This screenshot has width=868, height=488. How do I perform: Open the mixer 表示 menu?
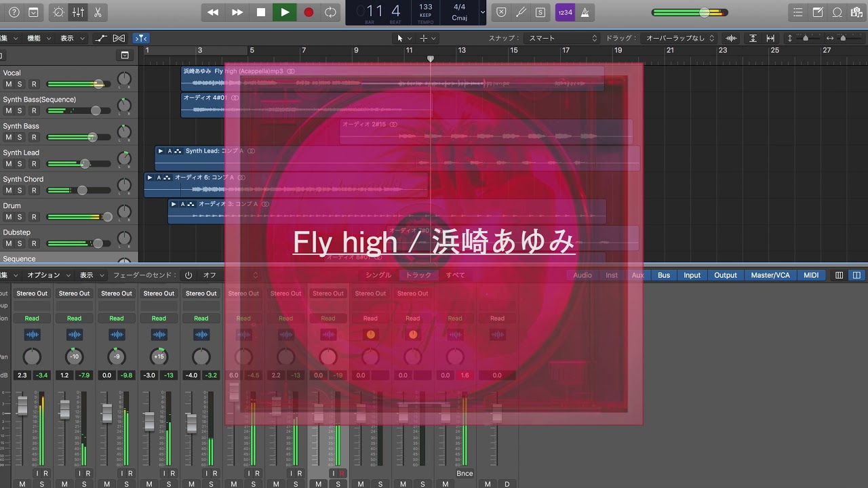[92, 275]
